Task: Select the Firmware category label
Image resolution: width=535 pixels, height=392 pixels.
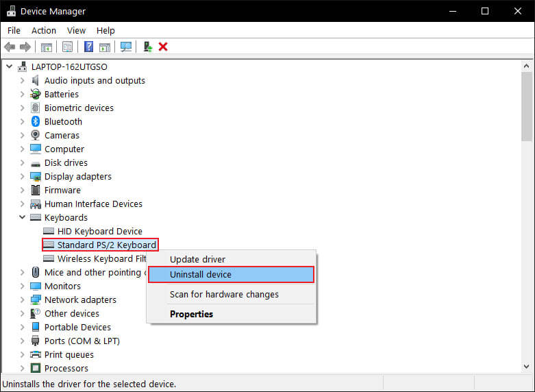Action: pos(62,191)
